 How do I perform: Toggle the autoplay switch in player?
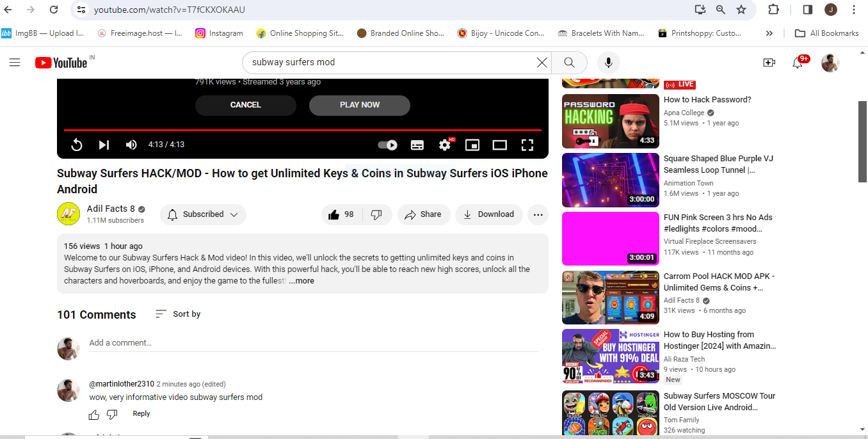[388, 145]
